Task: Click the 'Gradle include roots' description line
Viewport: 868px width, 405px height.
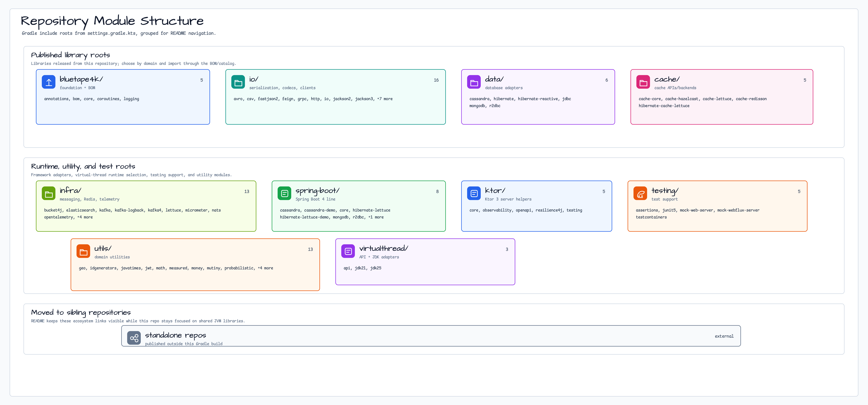Action: pyautogui.click(x=119, y=33)
